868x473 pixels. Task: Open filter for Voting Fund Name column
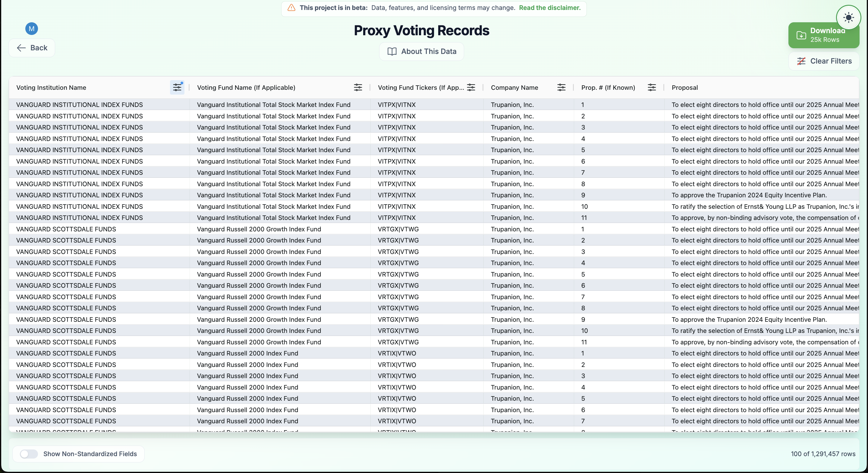pyautogui.click(x=358, y=88)
